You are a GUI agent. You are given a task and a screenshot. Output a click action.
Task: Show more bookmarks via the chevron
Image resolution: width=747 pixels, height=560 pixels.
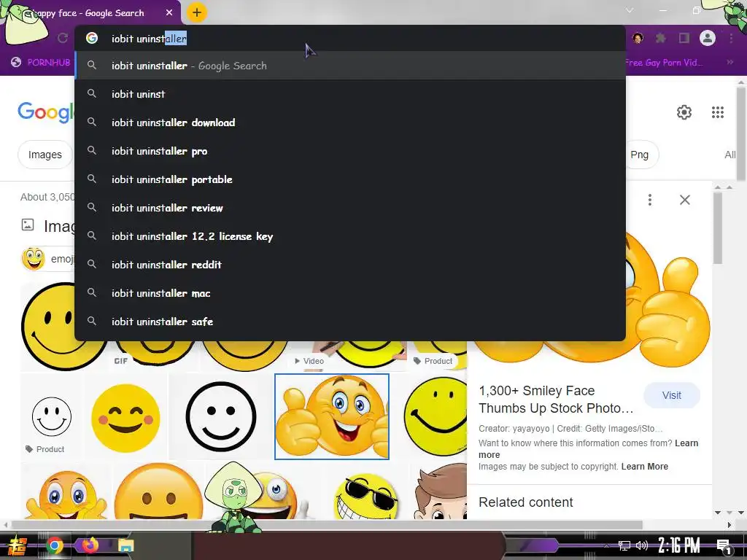click(x=729, y=63)
